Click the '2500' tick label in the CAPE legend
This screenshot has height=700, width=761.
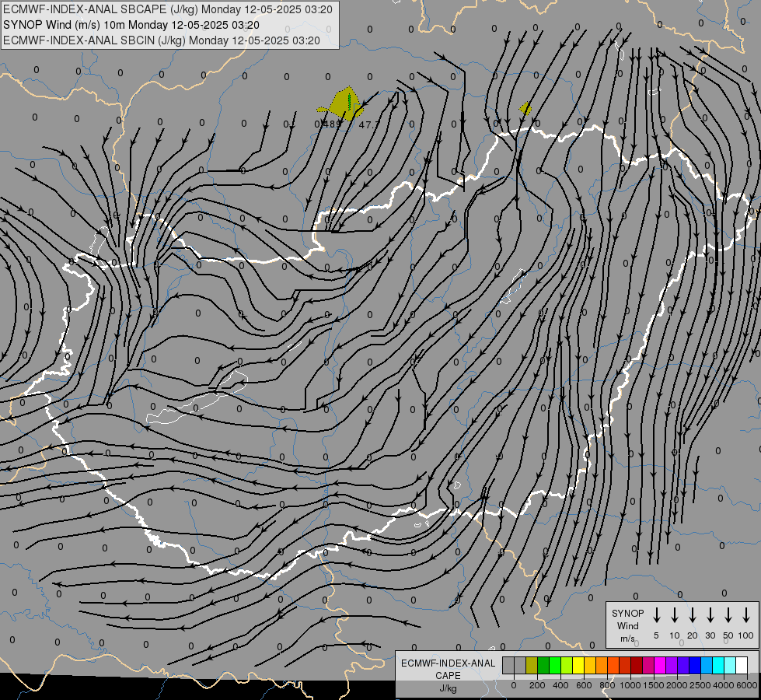pyautogui.click(x=700, y=685)
